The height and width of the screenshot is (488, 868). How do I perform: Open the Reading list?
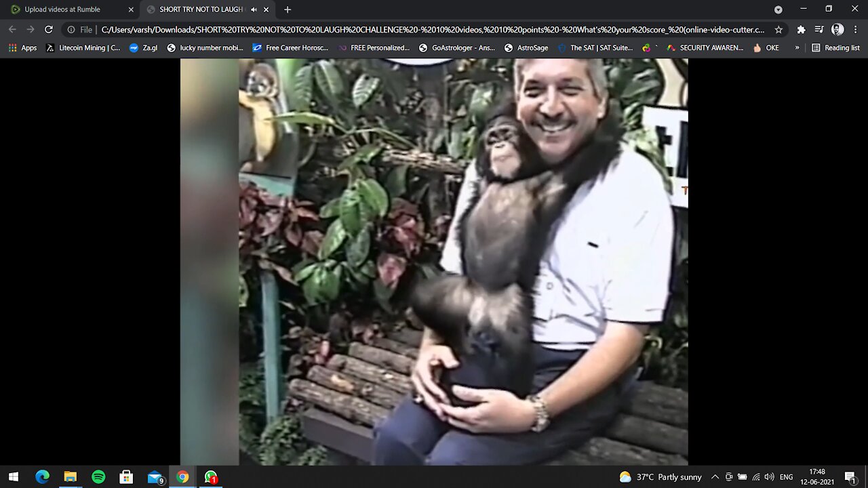(x=835, y=47)
